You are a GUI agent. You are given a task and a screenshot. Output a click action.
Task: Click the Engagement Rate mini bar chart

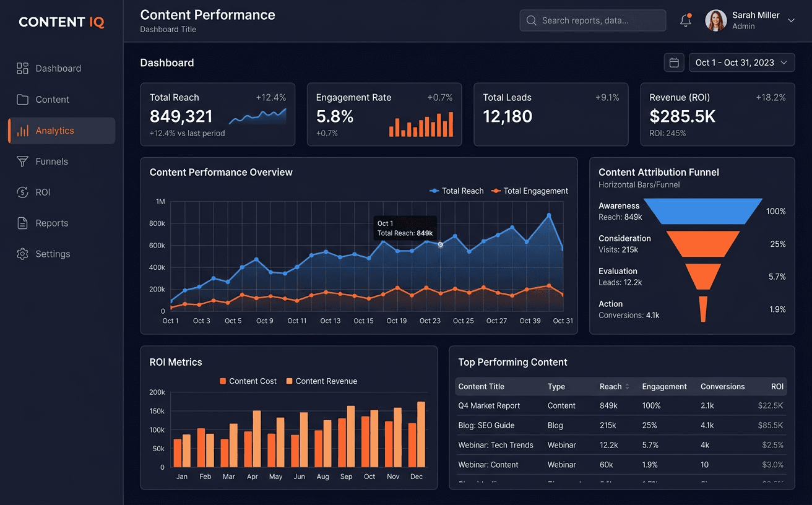click(x=421, y=124)
